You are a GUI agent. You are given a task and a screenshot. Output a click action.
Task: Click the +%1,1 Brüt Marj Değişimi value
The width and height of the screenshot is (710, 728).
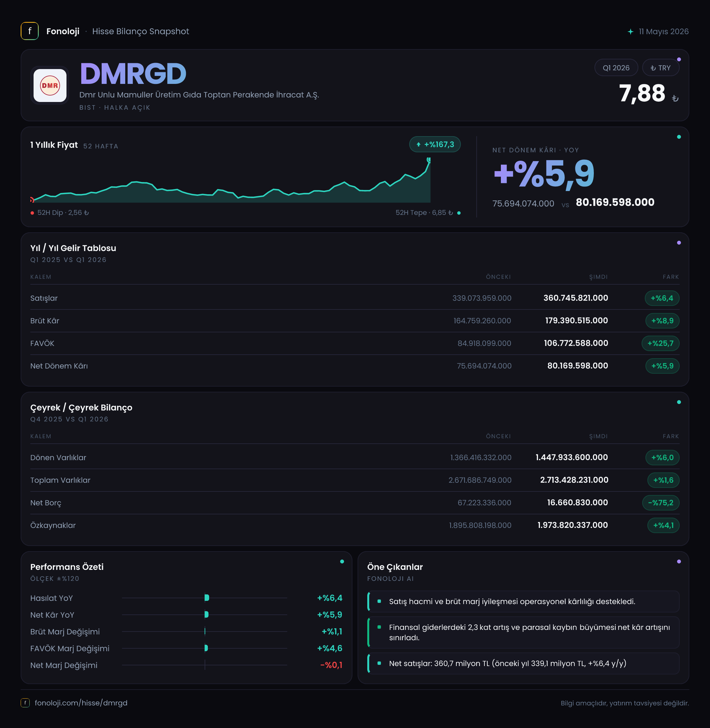pyautogui.click(x=332, y=632)
